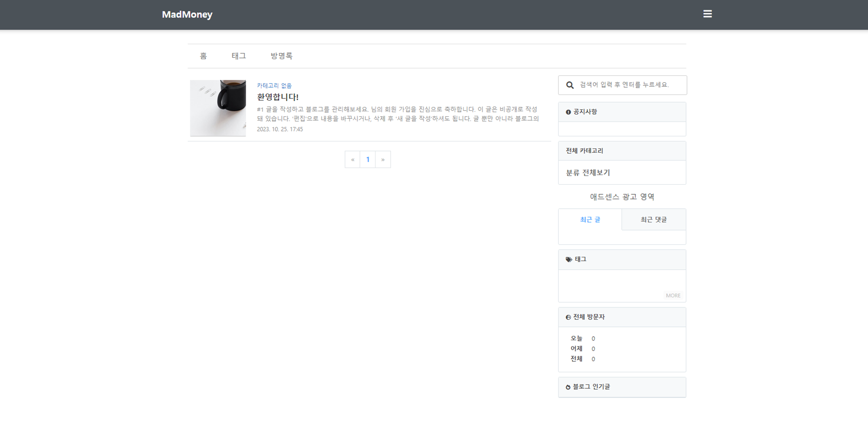
Task: Click the coffee mug post thumbnail
Action: tap(218, 108)
